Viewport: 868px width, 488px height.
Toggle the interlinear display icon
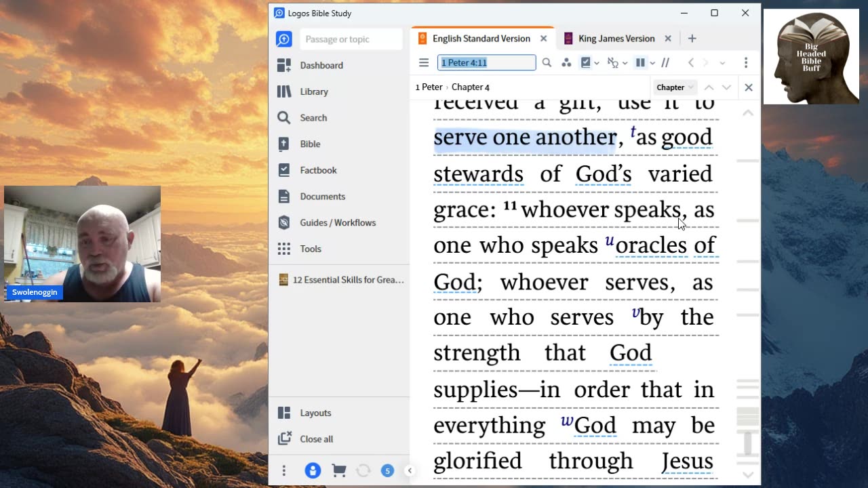click(612, 62)
